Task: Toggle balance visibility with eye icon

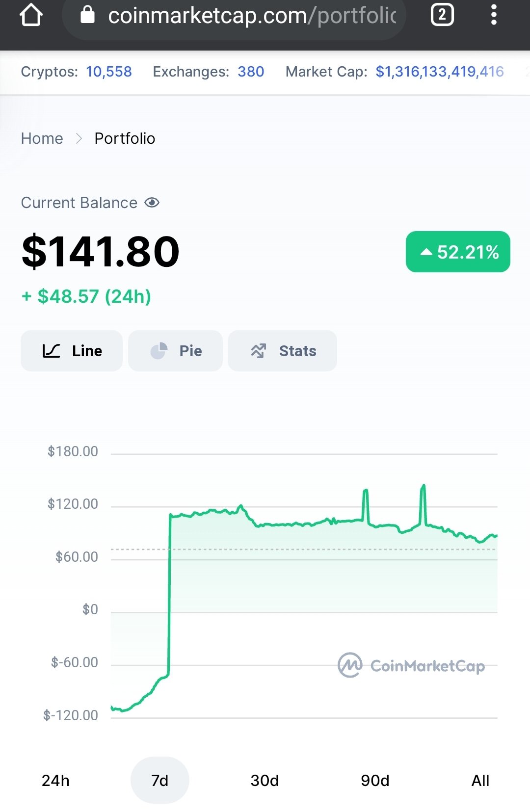Action: 152,203
